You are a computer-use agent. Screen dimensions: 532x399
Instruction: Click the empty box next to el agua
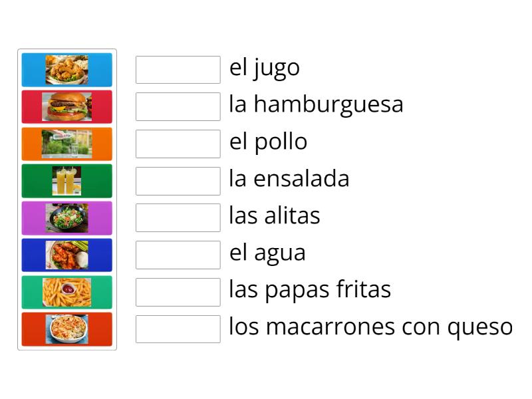click(x=178, y=254)
